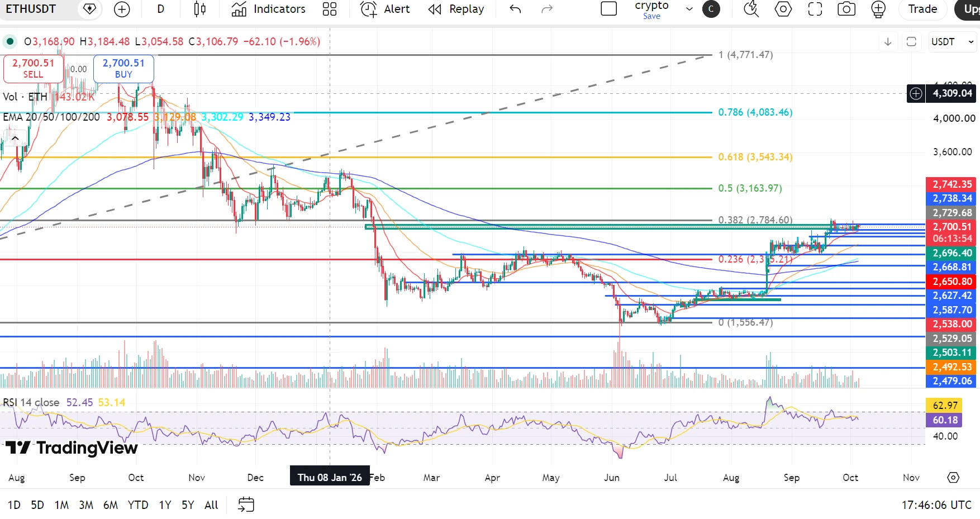This screenshot has width=980, height=519.
Task: Select the YTD time range
Action: (x=138, y=505)
